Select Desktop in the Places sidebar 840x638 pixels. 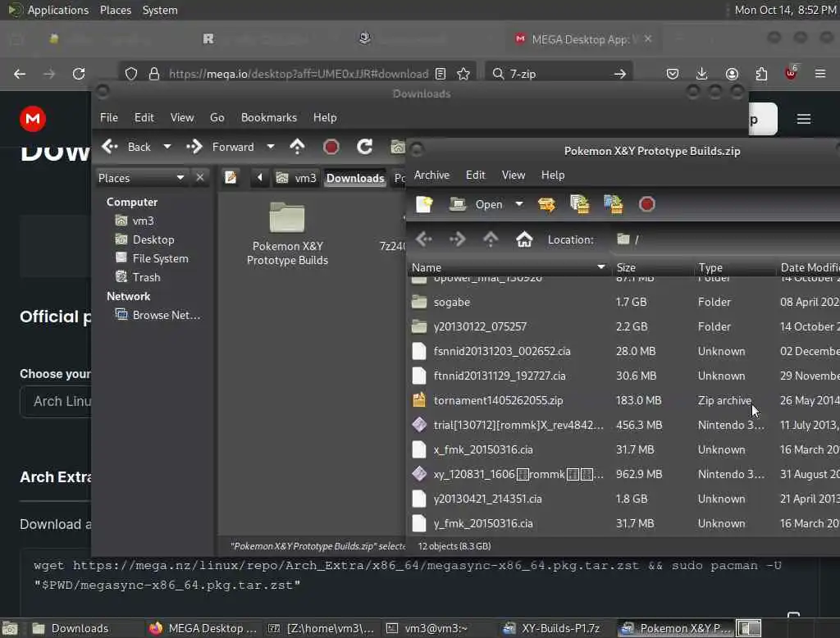[x=145, y=239]
